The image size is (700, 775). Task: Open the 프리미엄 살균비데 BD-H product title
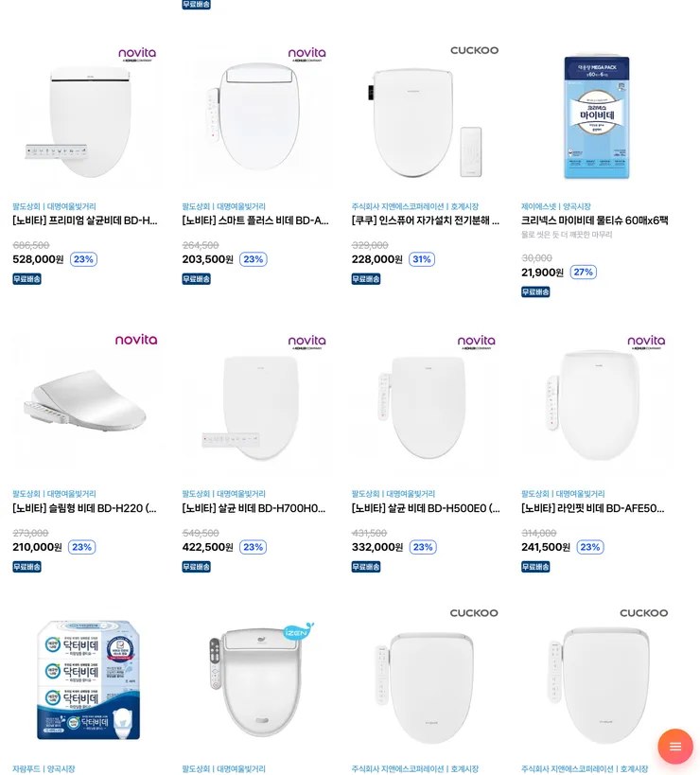pyautogui.click(x=85, y=220)
